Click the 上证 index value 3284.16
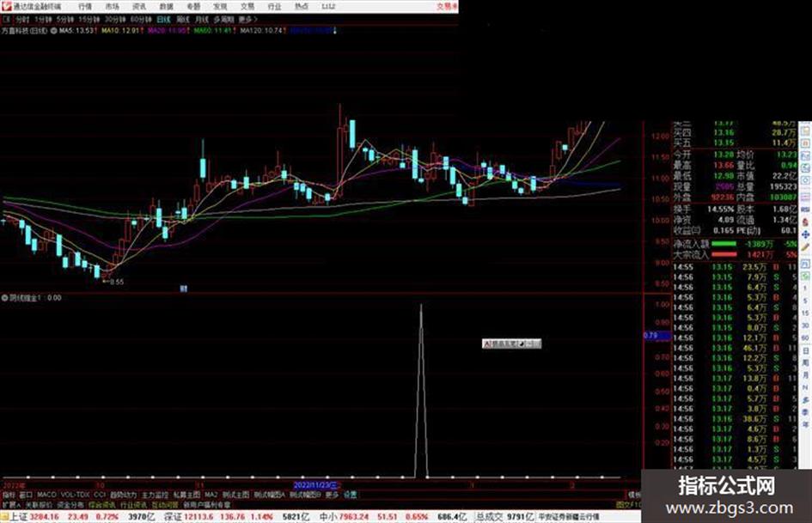 point(44,517)
